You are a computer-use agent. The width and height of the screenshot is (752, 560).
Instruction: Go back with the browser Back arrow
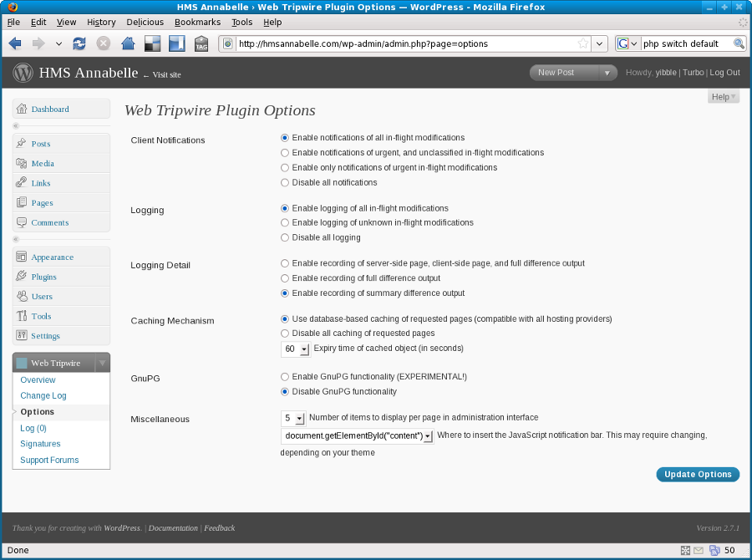click(15, 43)
